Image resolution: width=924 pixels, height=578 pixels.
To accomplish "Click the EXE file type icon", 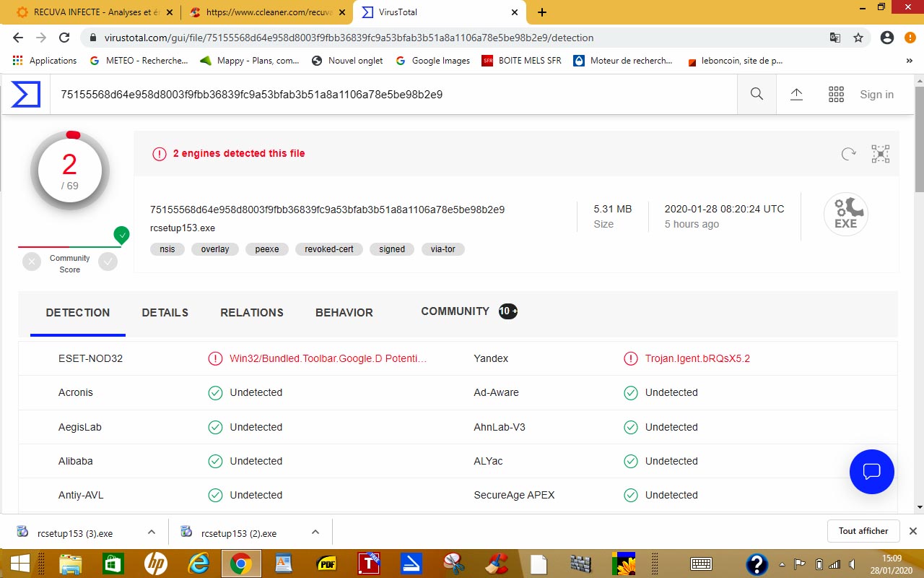I will pyautogui.click(x=845, y=215).
